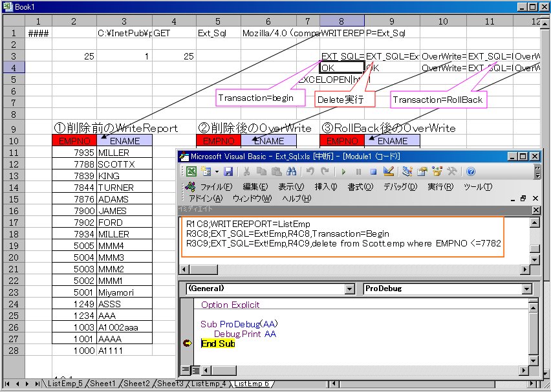Open the ファイル(F) menu
Viewport: 551px width, 392px height.
217,187
